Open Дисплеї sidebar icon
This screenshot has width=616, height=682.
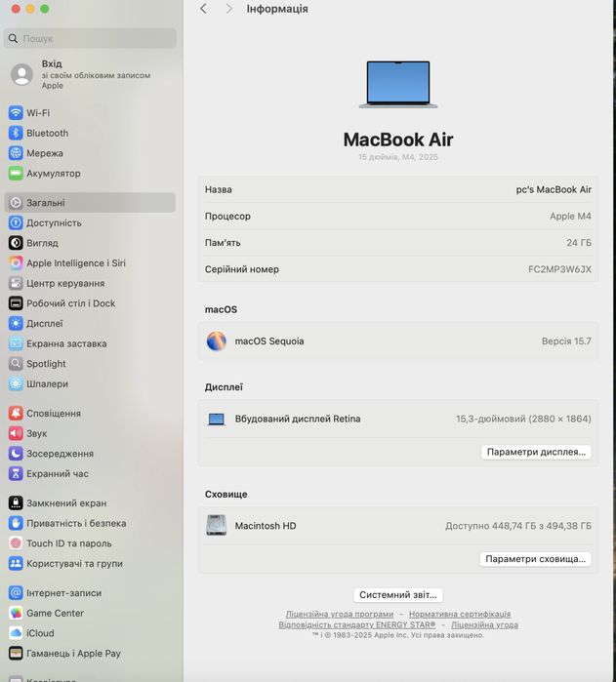[16, 323]
